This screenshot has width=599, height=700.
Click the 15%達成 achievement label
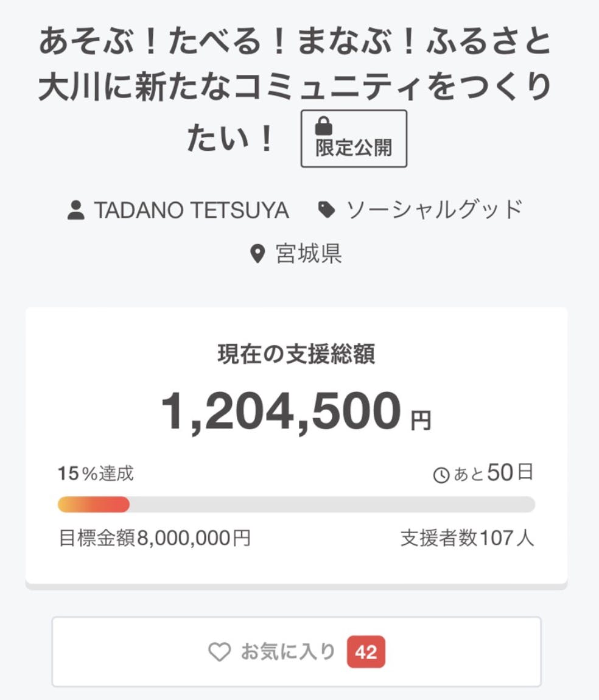point(96,474)
